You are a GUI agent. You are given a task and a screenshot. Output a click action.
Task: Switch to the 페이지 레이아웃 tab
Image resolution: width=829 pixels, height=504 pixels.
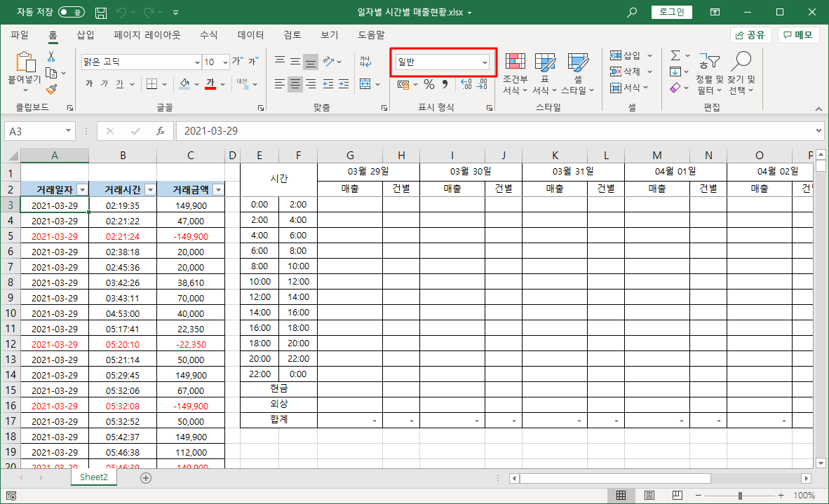147,35
